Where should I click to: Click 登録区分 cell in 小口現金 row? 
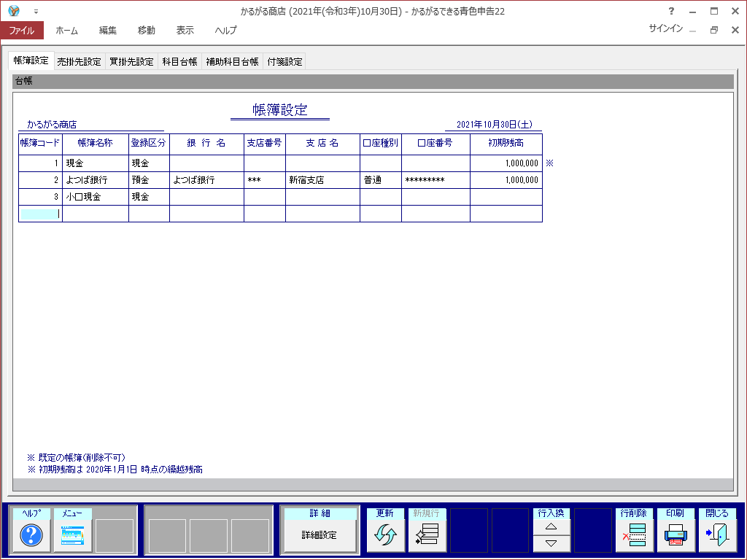tap(149, 197)
